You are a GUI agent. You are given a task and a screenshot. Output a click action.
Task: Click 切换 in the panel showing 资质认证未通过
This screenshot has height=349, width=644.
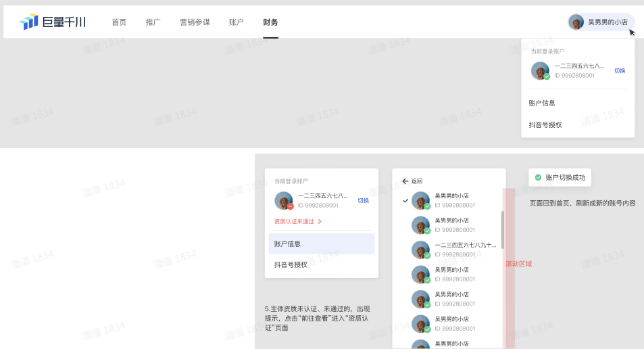click(363, 201)
